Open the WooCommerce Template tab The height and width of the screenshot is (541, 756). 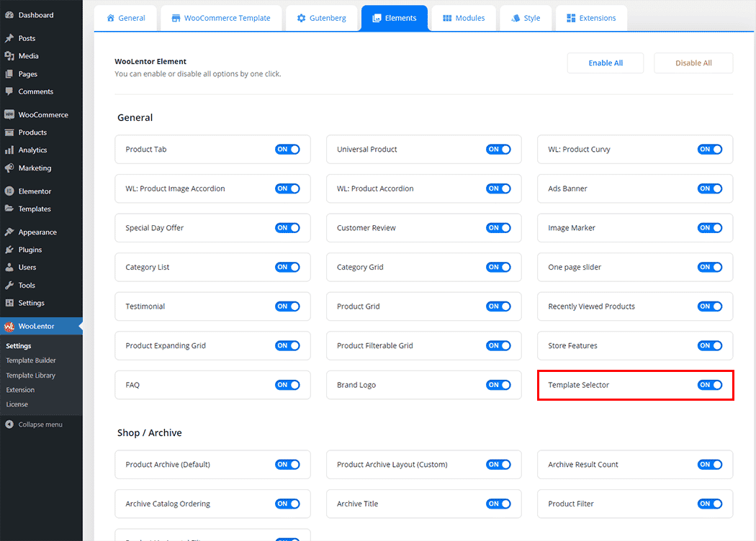221,18
